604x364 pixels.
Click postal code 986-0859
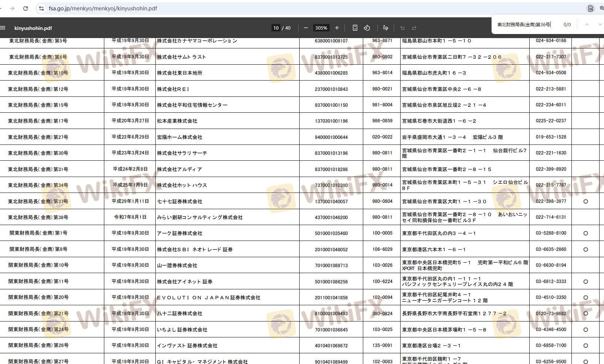click(382, 121)
